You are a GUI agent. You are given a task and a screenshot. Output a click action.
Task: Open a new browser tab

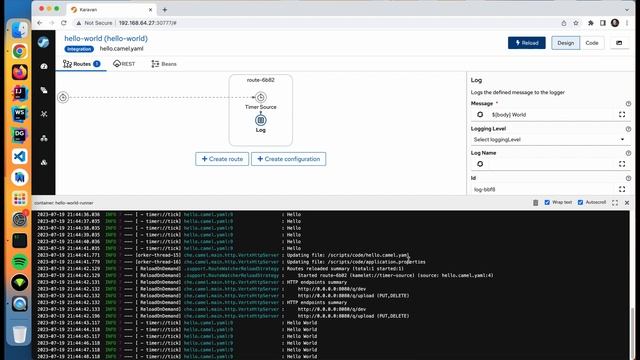(164, 9)
